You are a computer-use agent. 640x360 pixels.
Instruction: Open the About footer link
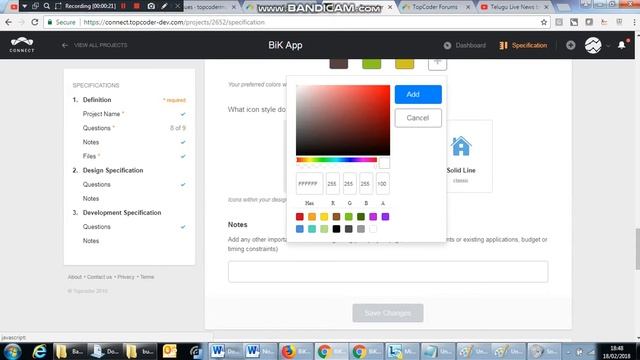(x=75, y=277)
